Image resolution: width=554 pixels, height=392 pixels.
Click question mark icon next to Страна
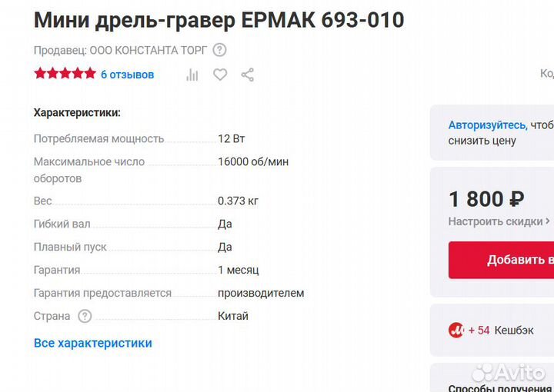(x=85, y=316)
